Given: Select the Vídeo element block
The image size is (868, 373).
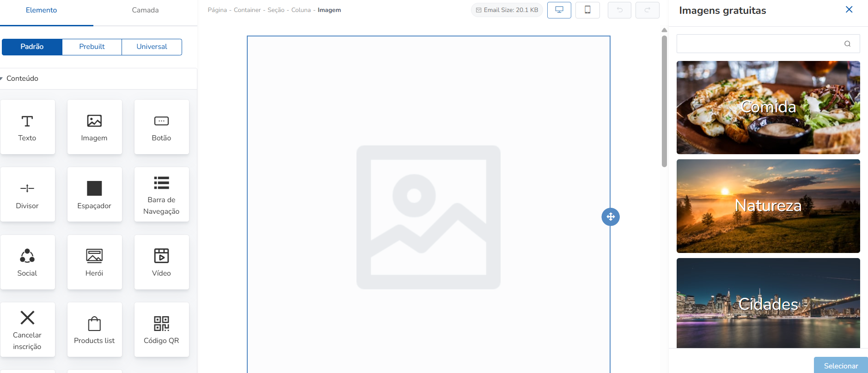Looking at the screenshot, I should click(162, 262).
